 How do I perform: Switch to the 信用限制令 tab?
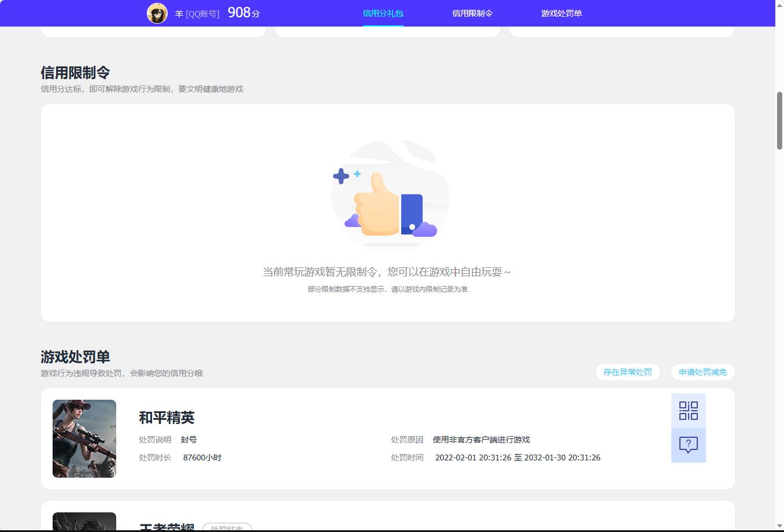[472, 13]
